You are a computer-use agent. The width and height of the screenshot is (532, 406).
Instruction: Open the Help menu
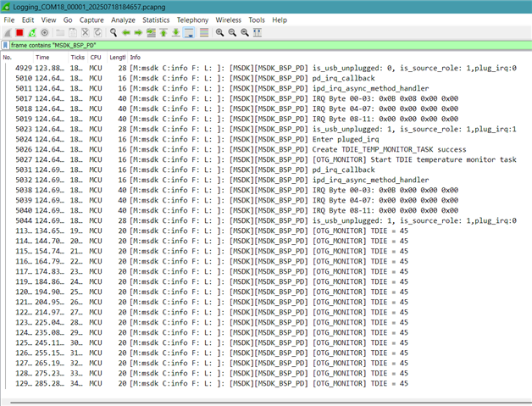(280, 20)
